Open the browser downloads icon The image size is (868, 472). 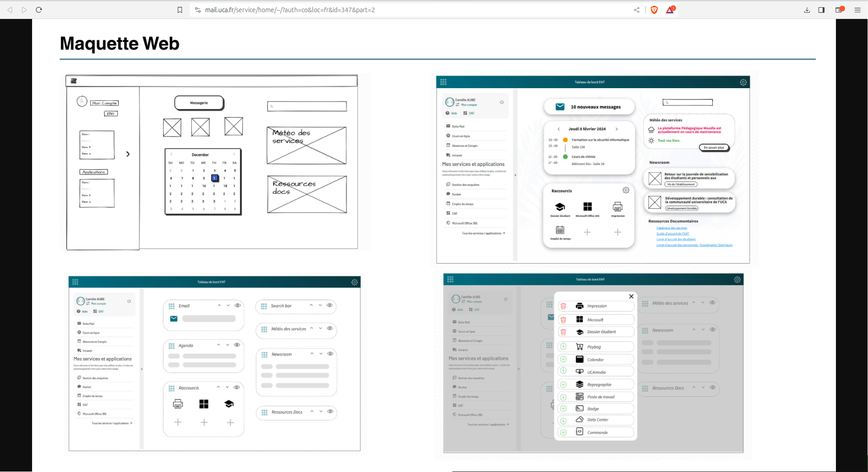(x=807, y=10)
